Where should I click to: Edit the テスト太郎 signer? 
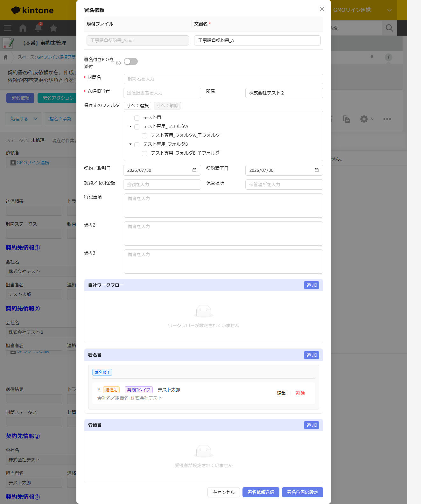[x=281, y=393]
